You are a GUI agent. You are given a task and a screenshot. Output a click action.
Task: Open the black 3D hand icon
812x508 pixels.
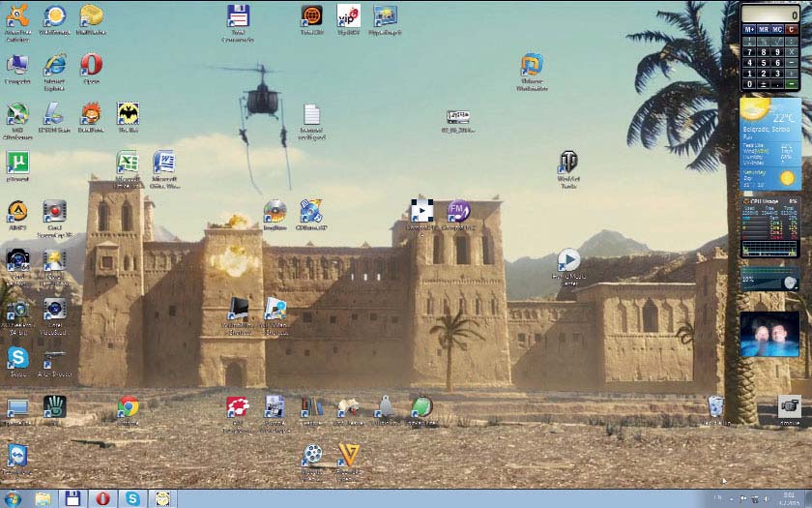54,407
